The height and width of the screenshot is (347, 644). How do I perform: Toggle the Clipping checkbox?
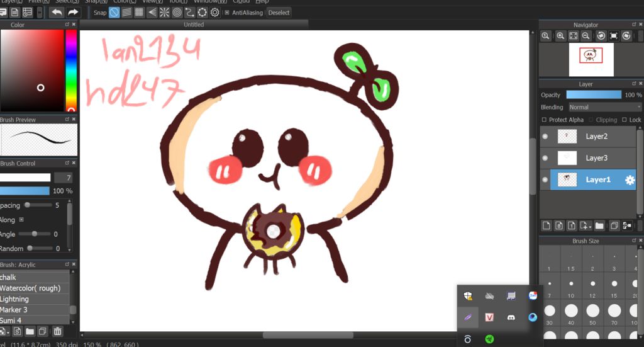pos(591,120)
